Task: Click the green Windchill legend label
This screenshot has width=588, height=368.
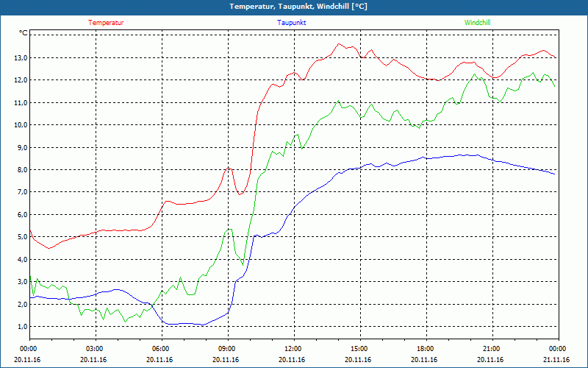Action: [477, 23]
